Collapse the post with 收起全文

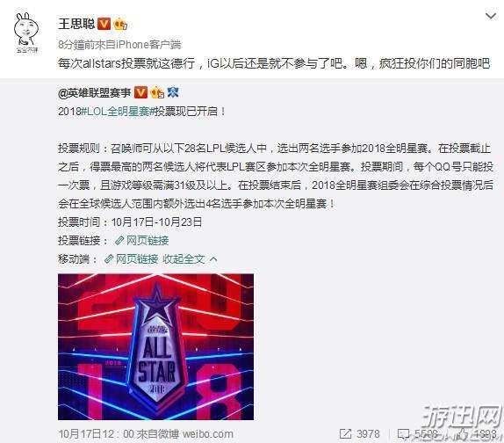pyautogui.click(x=184, y=259)
